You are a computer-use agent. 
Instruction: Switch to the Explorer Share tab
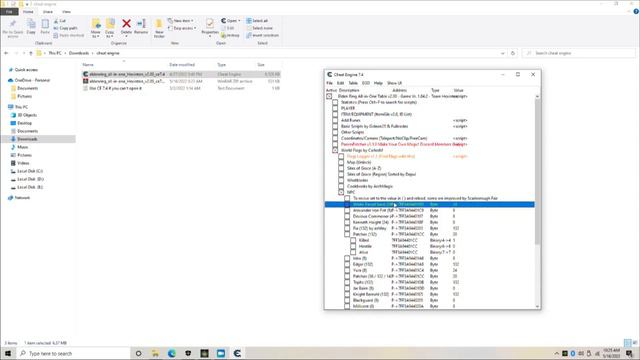click(47, 12)
